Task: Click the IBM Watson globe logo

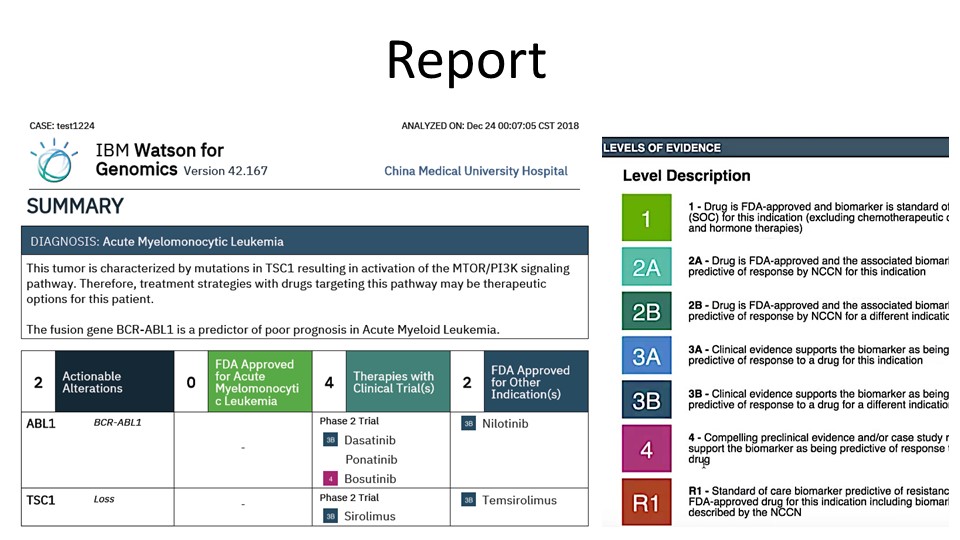Action: click(54, 160)
